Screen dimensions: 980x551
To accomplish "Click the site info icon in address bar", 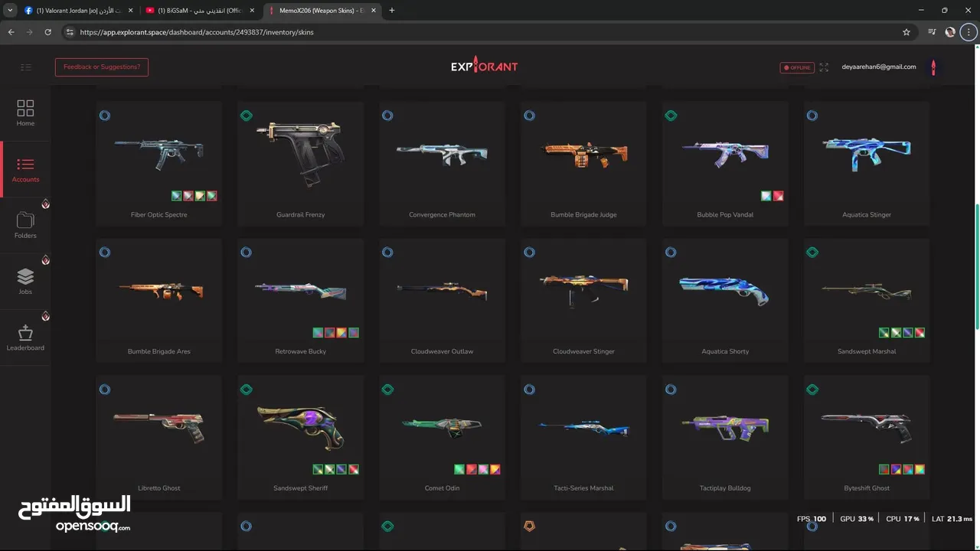I will pos(70,32).
